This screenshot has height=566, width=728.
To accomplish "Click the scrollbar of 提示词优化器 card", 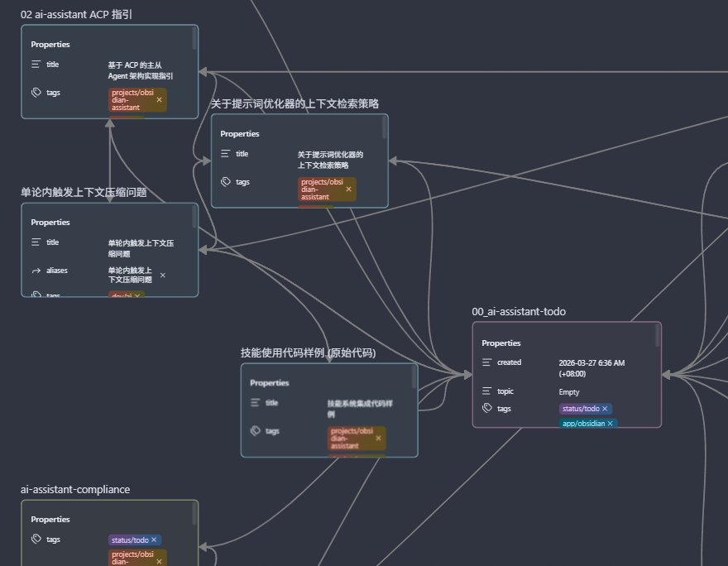I will (x=384, y=127).
